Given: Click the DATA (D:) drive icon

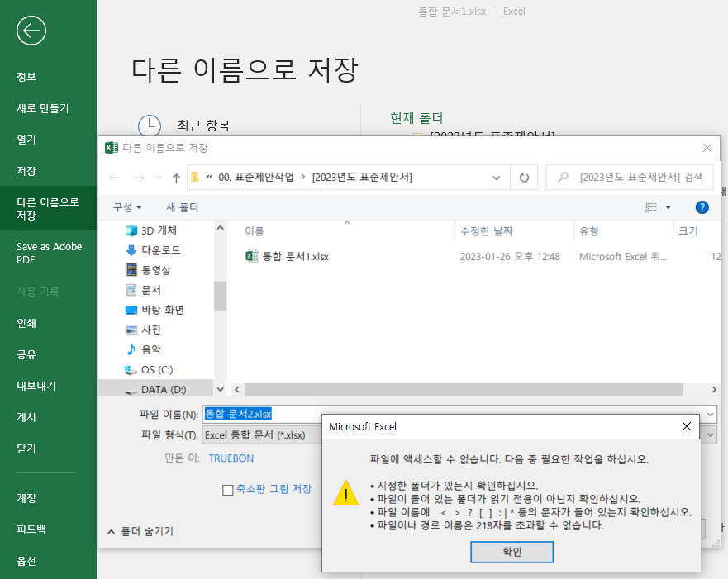Looking at the screenshot, I should coord(131,390).
